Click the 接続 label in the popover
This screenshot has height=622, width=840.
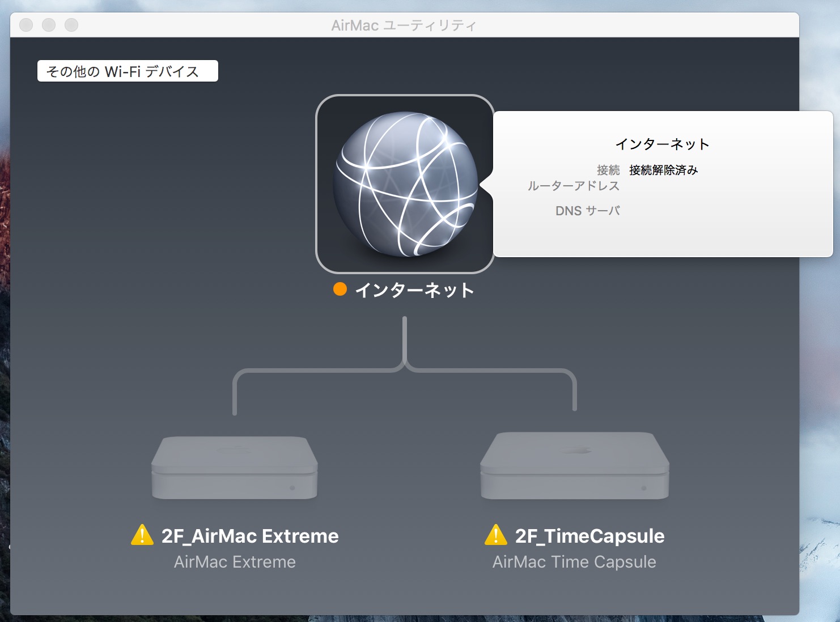608,170
